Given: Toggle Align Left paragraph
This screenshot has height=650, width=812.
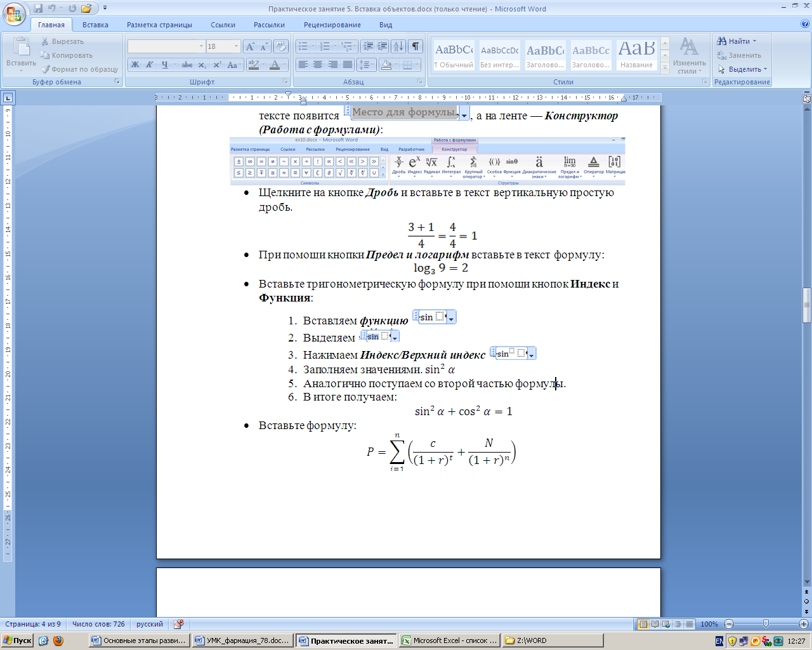Looking at the screenshot, I should [x=303, y=65].
